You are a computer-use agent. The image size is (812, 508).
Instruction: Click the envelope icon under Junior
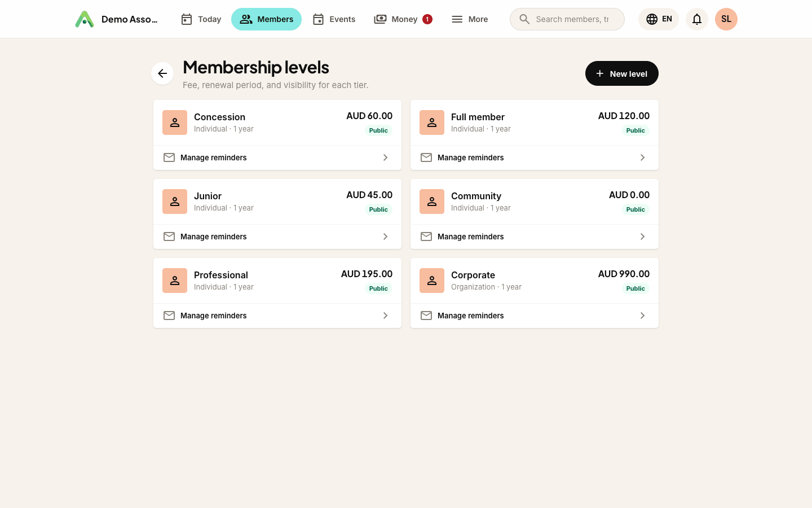[169, 237]
